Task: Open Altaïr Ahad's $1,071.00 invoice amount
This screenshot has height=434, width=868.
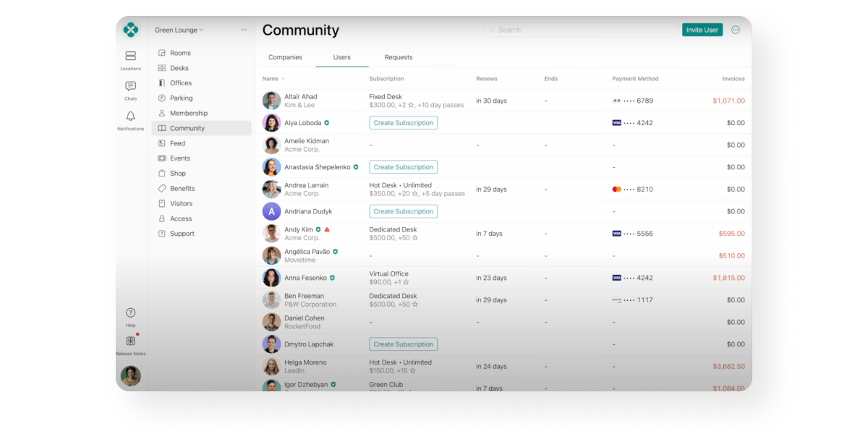Action: click(728, 101)
